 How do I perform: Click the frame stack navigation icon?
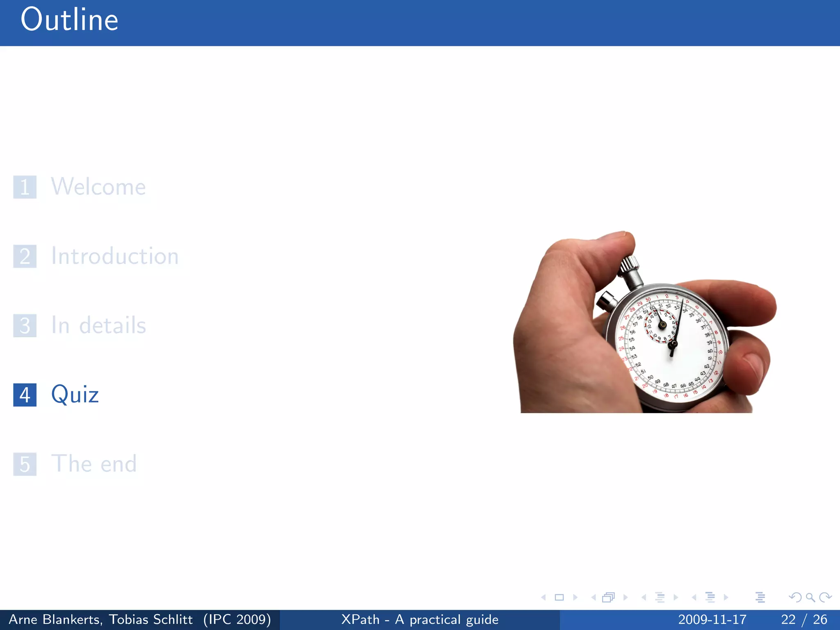pos(609,598)
